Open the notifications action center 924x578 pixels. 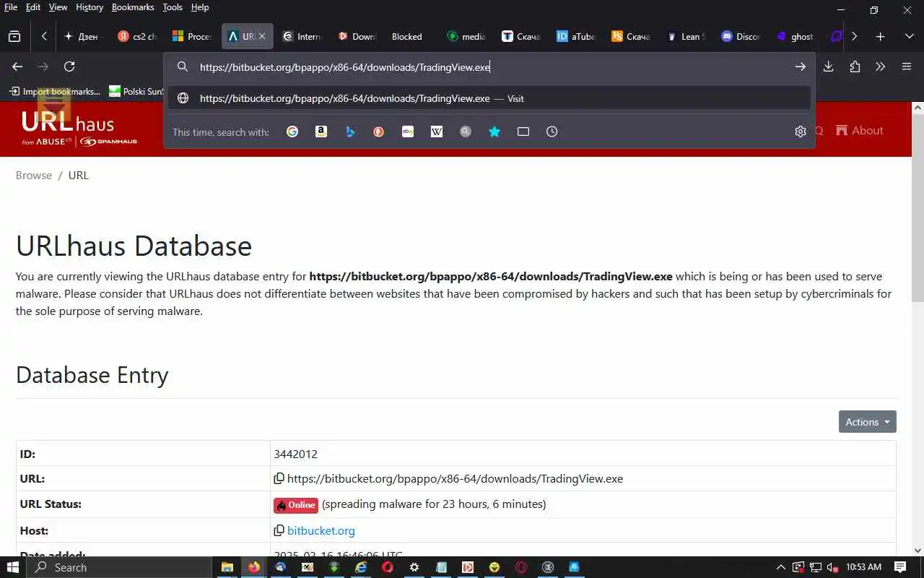click(900, 567)
